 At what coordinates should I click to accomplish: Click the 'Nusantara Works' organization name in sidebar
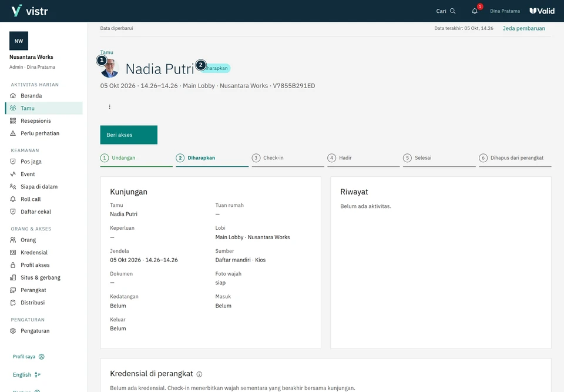click(x=31, y=57)
